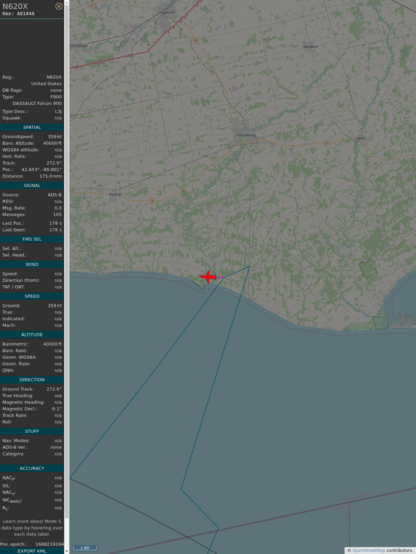Click the Tillsonburg town label on map
The height and width of the screenshot is (554, 416).
[245, 135]
